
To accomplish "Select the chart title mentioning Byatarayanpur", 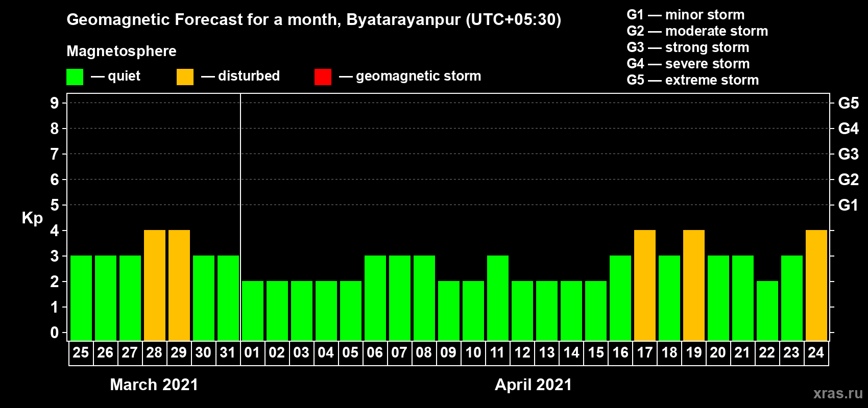I will pyautogui.click(x=314, y=20).
